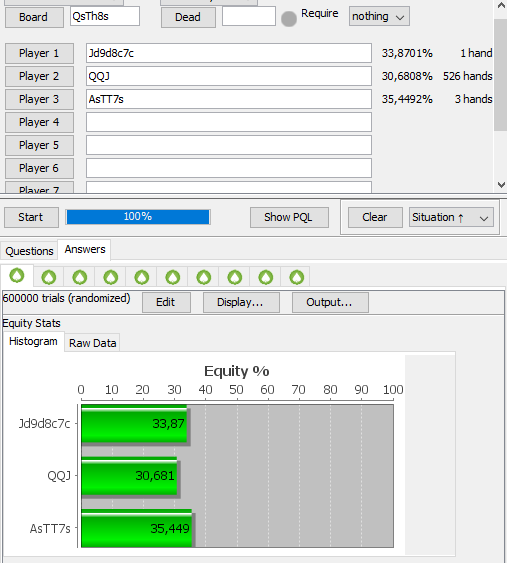Focus the empty Dead cards field
Viewport: 507px width, 563px height.
(249, 16)
